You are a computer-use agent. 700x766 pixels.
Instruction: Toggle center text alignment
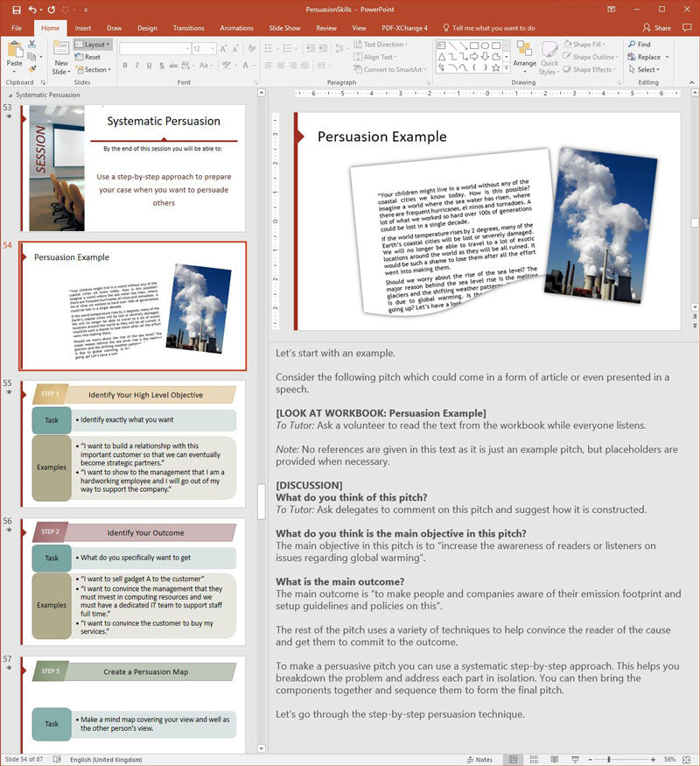tap(281, 65)
